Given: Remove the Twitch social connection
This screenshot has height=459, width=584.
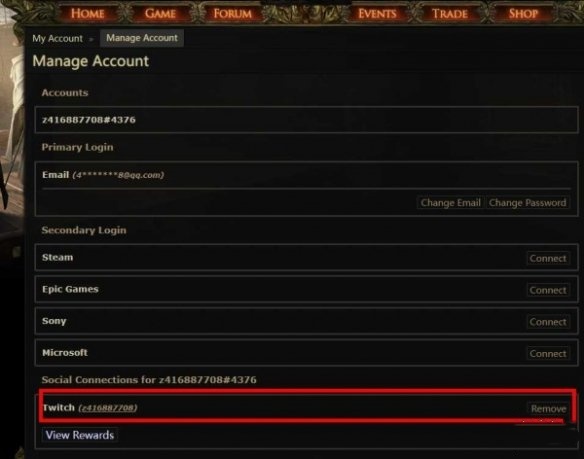Looking at the screenshot, I should click(548, 409).
